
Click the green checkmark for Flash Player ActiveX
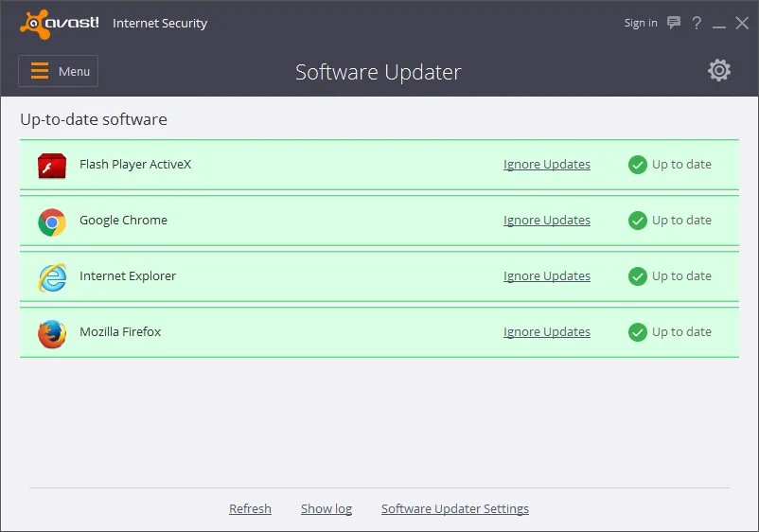pyautogui.click(x=638, y=165)
